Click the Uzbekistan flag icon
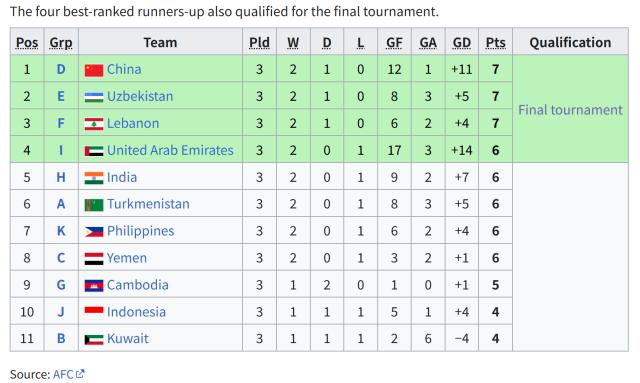The image size is (640, 383). coord(94,97)
